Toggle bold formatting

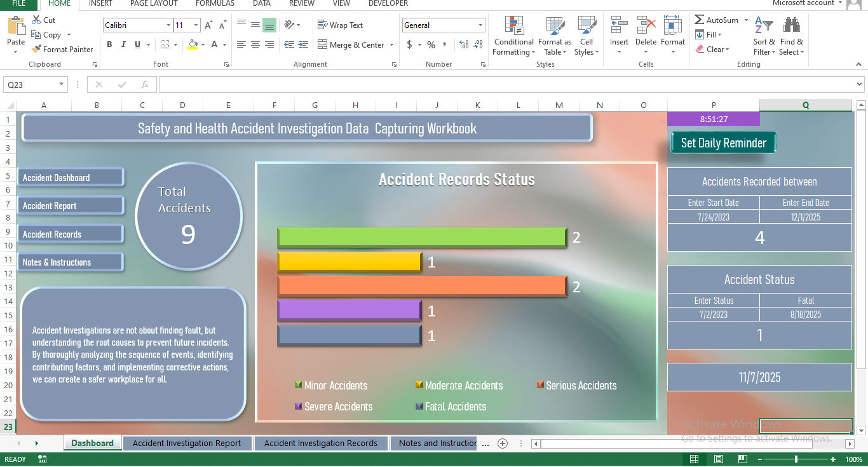pos(109,44)
